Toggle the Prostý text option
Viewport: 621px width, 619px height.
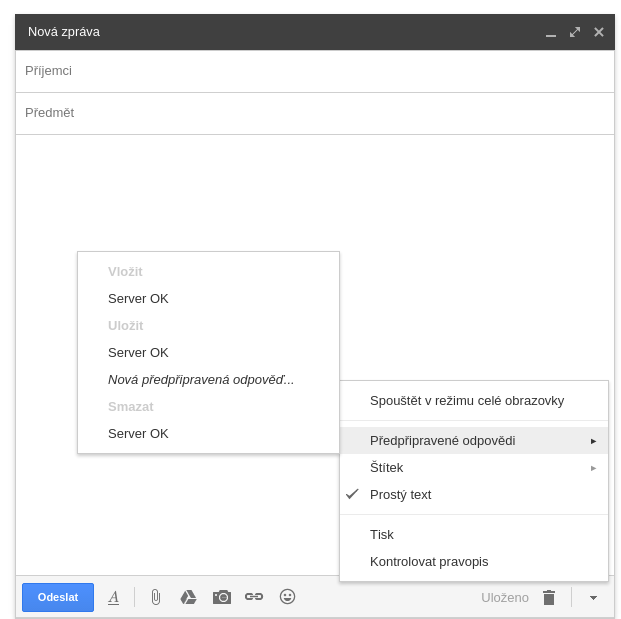pyautogui.click(x=400, y=494)
